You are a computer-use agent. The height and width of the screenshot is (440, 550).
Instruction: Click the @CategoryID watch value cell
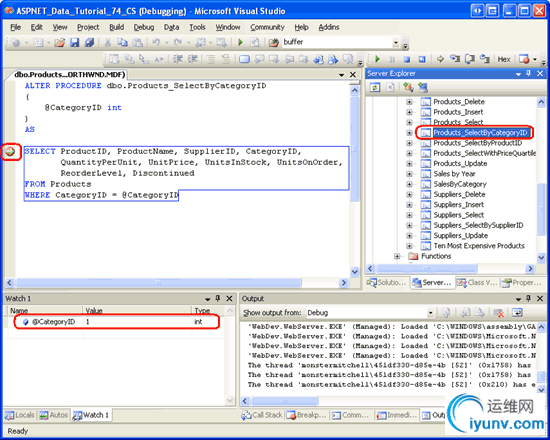click(137, 322)
